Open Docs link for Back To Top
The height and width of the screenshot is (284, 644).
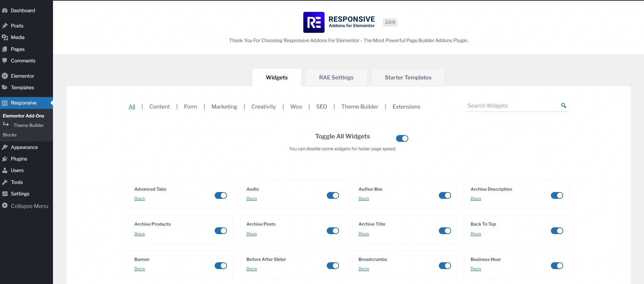tap(476, 234)
